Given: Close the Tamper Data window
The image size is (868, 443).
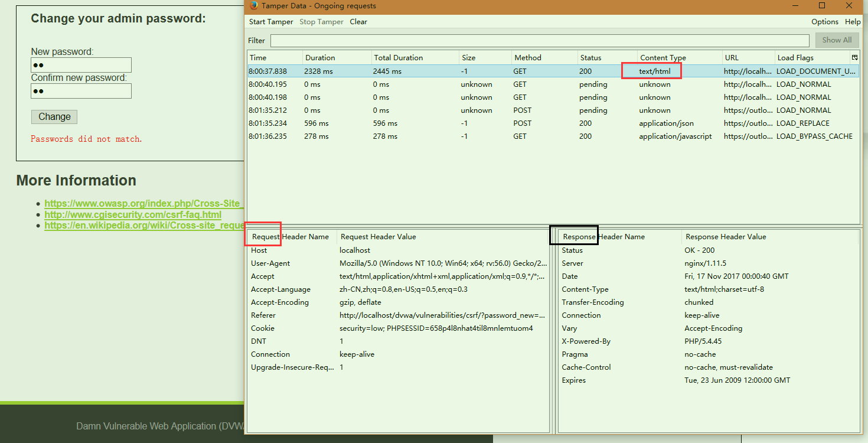Looking at the screenshot, I should point(849,6).
